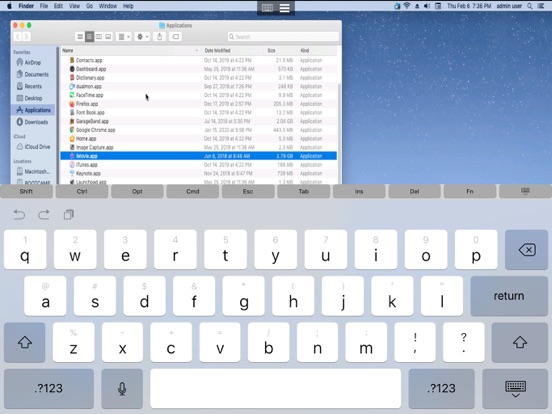Tap the microphone dictation key
This screenshot has height=414, width=552.
point(122,388)
